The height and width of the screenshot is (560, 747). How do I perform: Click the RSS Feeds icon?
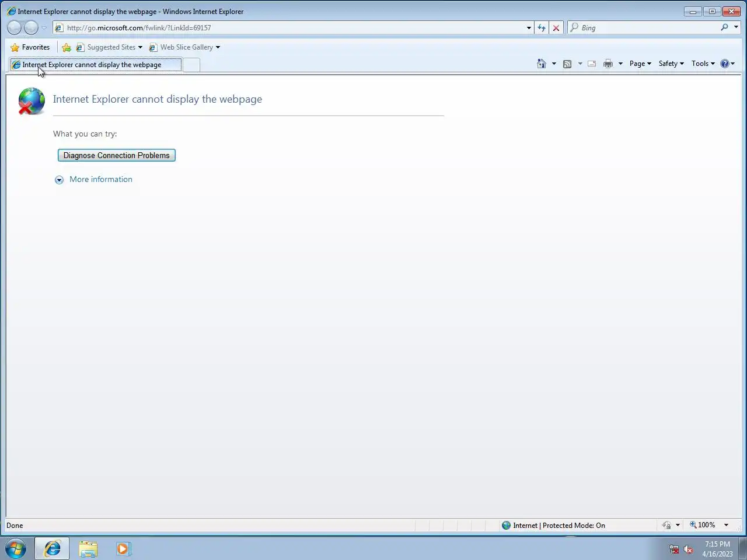[567, 64]
